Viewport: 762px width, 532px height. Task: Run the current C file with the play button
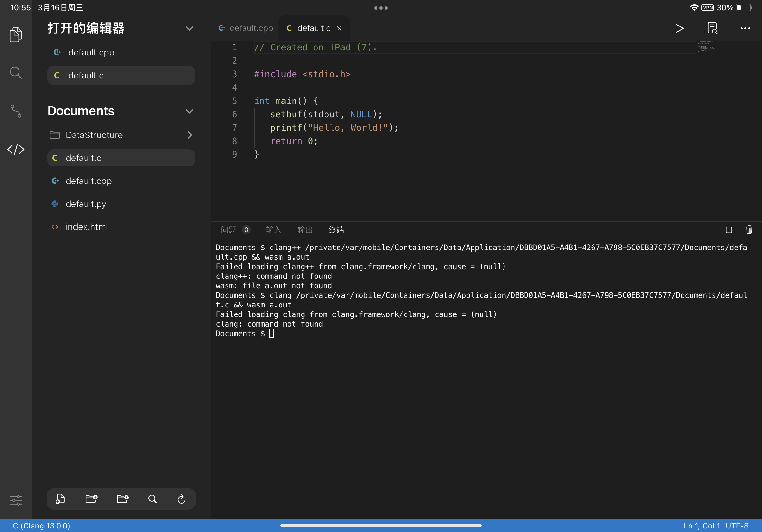(679, 28)
